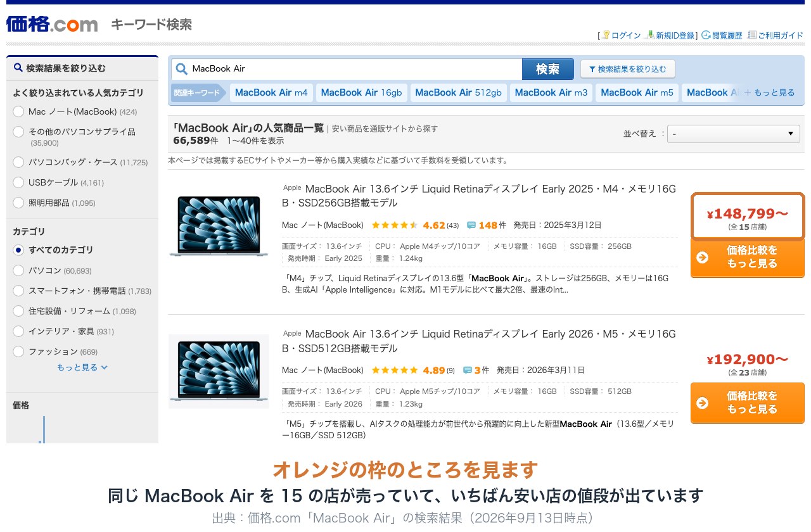Click the login key icon
The image size is (811, 532).
(605, 35)
